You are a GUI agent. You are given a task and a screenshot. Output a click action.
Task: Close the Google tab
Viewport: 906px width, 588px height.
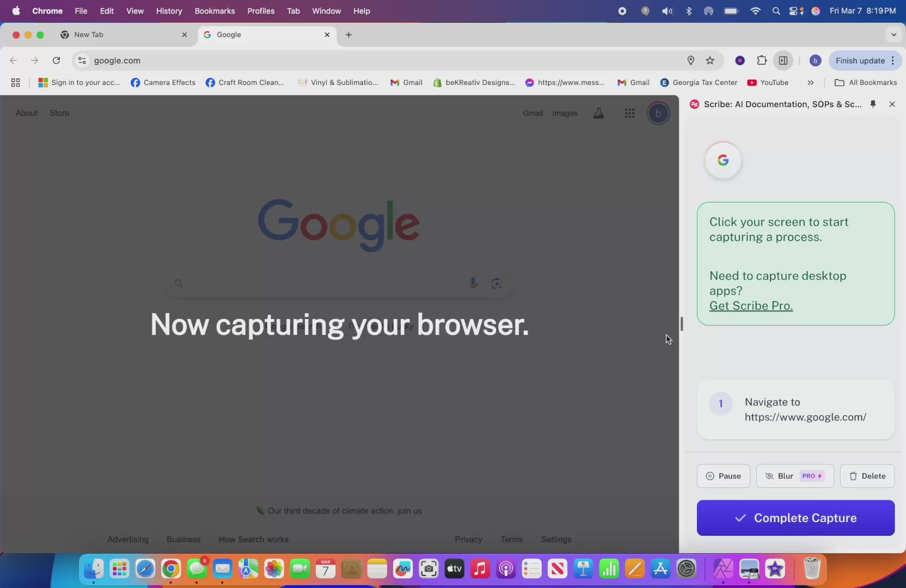tap(327, 35)
